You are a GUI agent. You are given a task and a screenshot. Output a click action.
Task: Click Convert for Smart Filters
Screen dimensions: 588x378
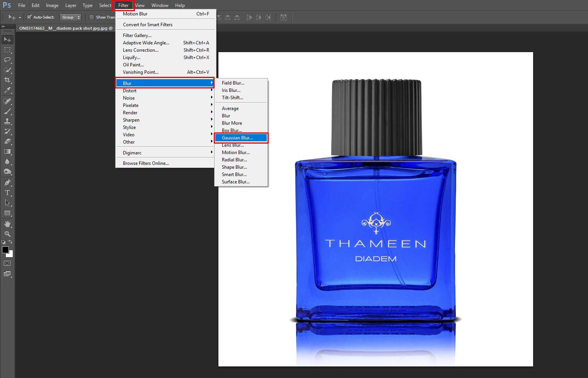click(147, 24)
